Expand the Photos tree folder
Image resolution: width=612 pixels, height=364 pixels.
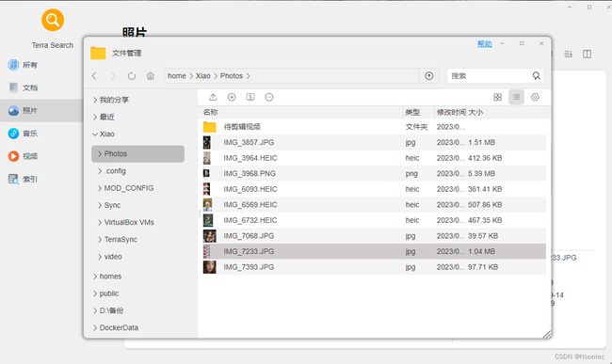[100, 154]
